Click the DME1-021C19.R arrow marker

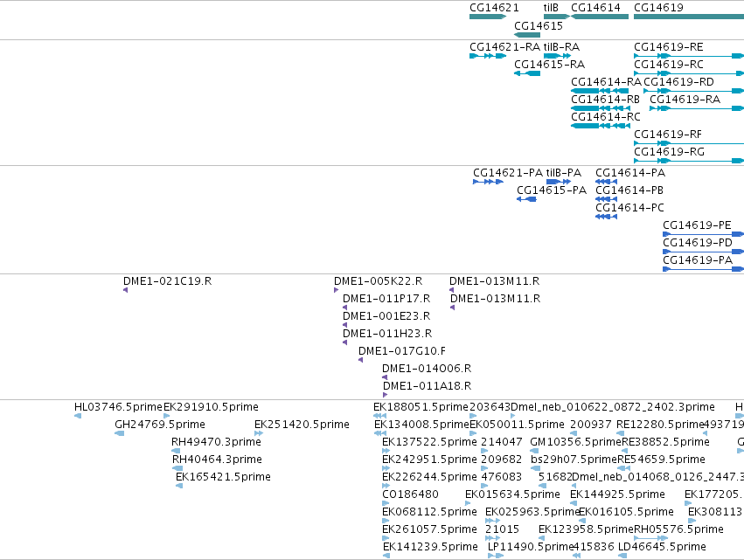point(125,290)
